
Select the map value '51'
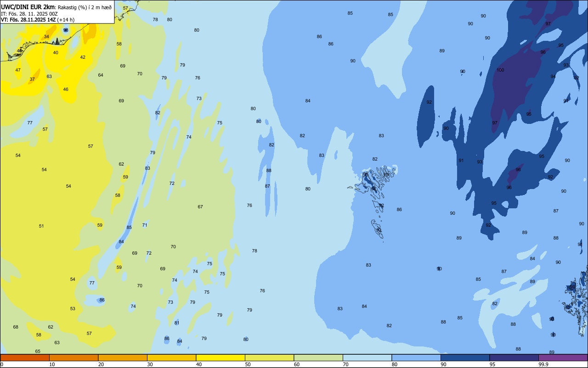[41, 226]
